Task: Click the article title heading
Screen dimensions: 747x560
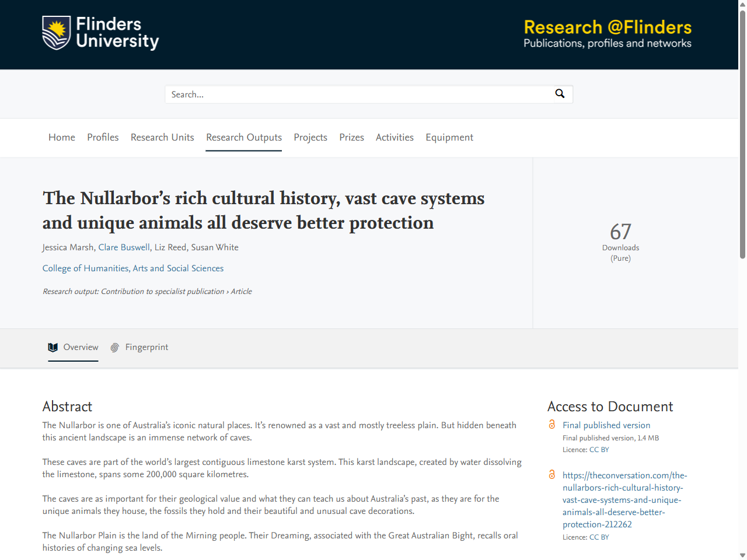Action: pyautogui.click(x=264, y=211)
